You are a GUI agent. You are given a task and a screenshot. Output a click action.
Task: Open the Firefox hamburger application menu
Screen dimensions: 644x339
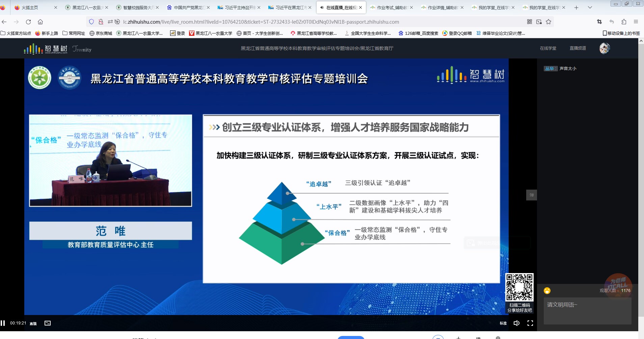(636, 22)
